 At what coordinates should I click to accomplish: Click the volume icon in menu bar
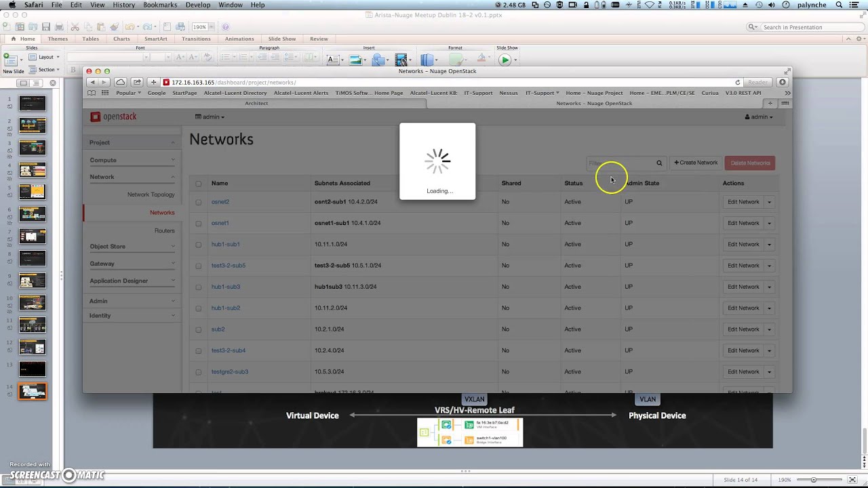[x=772, y=5]
